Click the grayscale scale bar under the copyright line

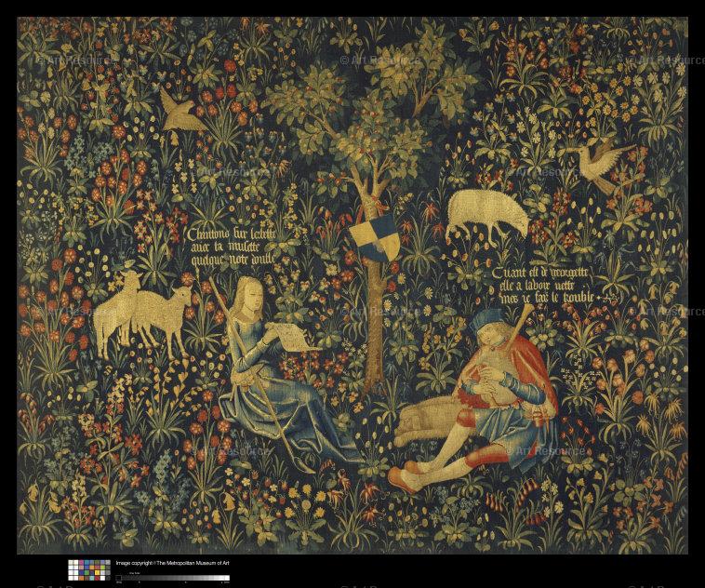coord(173,578)
